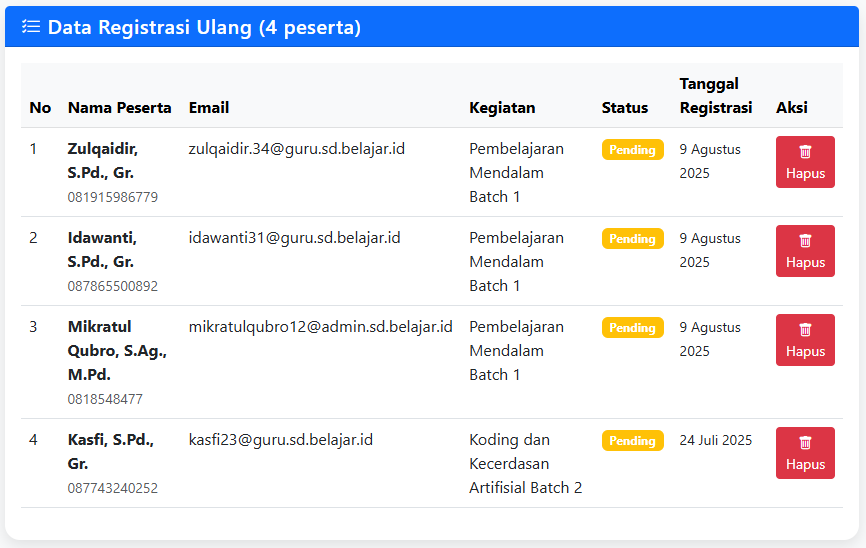
Task: Click the Email column header
Action: click(x=209, y=108)
